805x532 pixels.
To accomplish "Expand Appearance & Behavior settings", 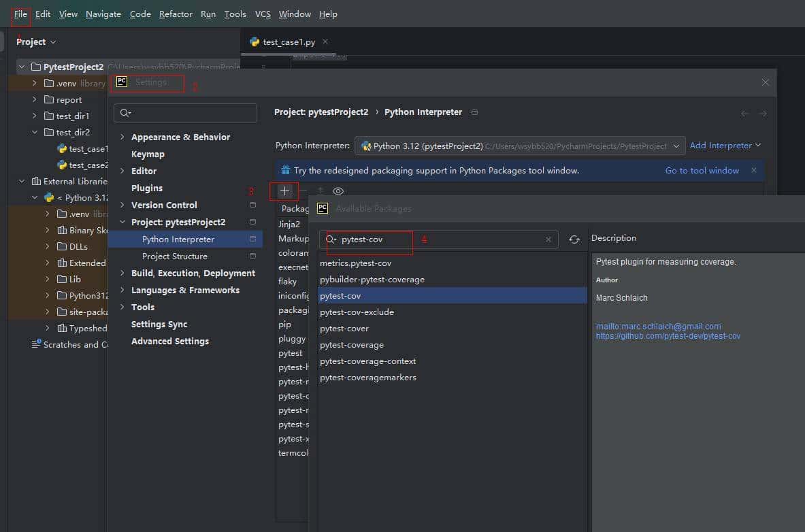I will point(122,137).
